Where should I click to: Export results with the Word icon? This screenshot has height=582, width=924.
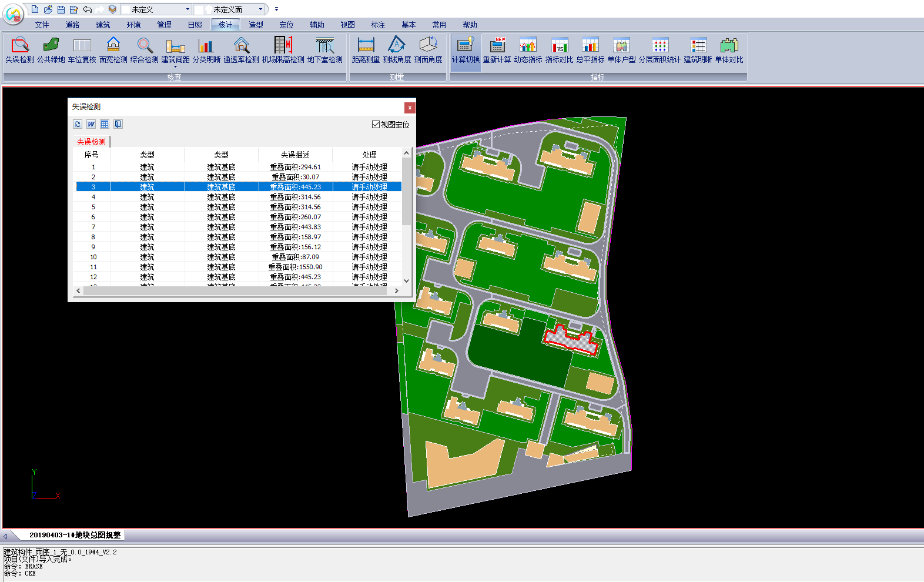91,124
